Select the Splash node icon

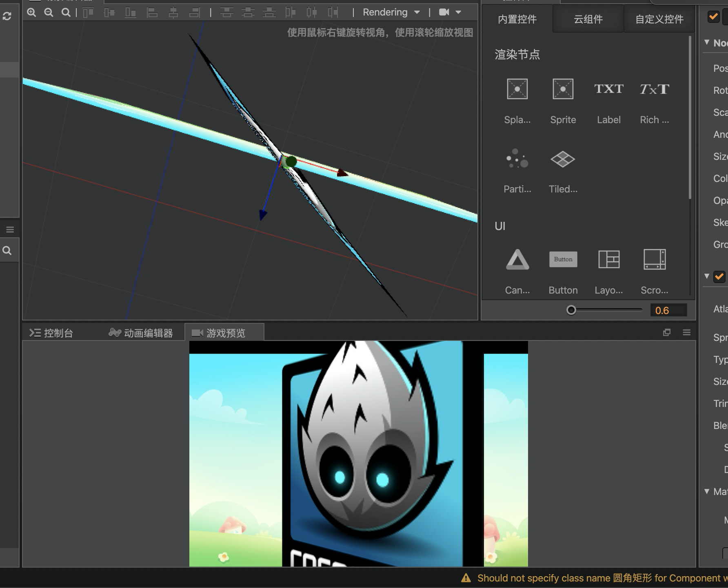click(517, 89)
